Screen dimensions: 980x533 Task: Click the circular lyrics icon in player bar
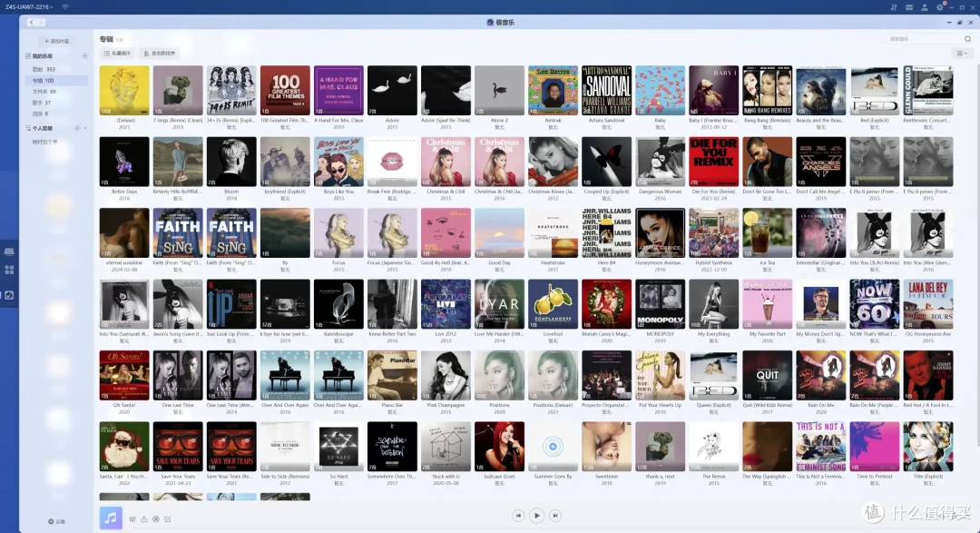156,519
